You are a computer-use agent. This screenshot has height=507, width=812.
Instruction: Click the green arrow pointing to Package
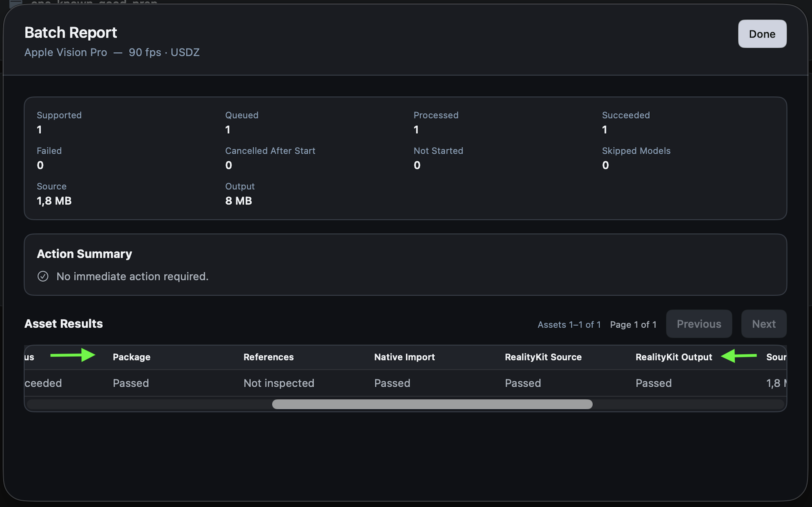(73, 355)
